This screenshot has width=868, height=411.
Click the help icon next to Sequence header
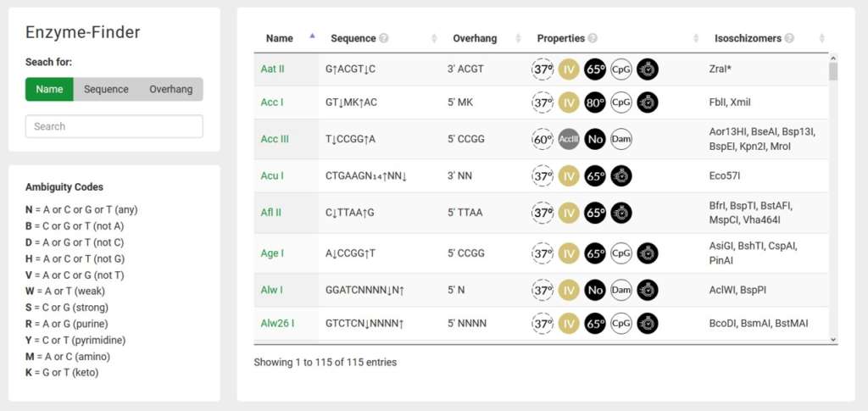point(384,38)
